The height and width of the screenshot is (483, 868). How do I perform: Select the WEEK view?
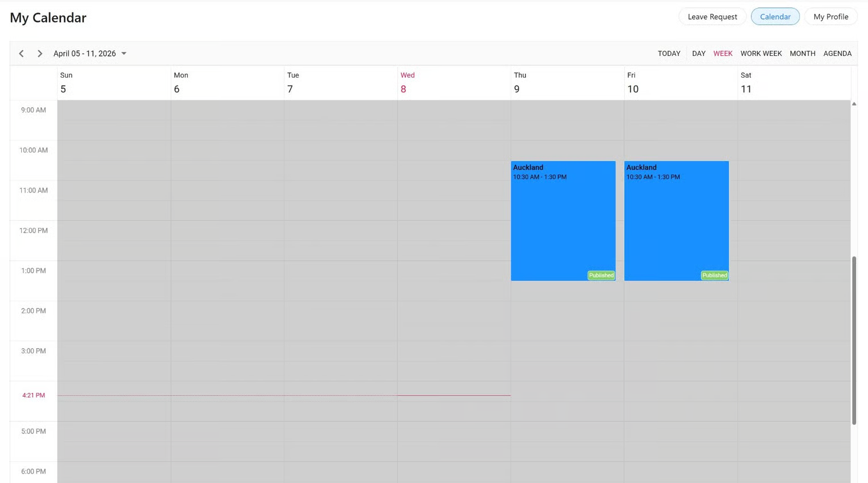[722, 54]
